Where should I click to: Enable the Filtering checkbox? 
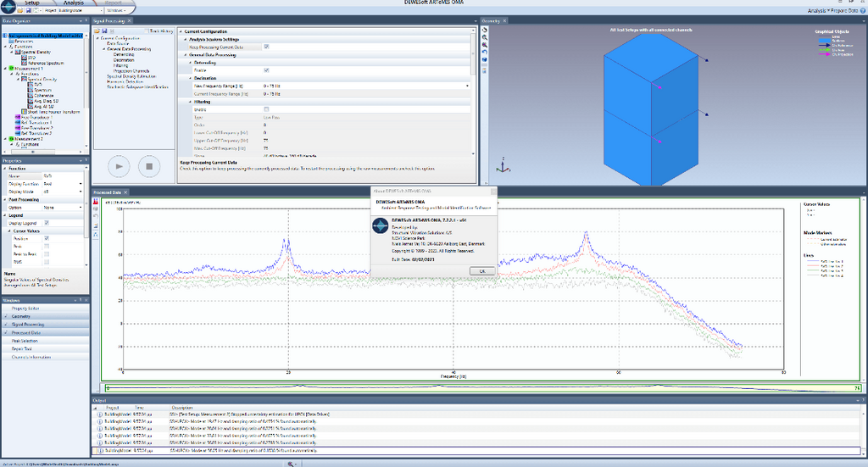pyautogui.click(x=266, y=109)
